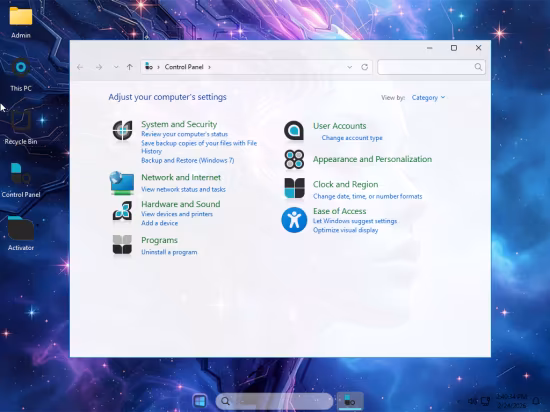Viewport: 550px width, 412px height.
Task: Click Let Windows suggest settings
Action: pos(355,221)
